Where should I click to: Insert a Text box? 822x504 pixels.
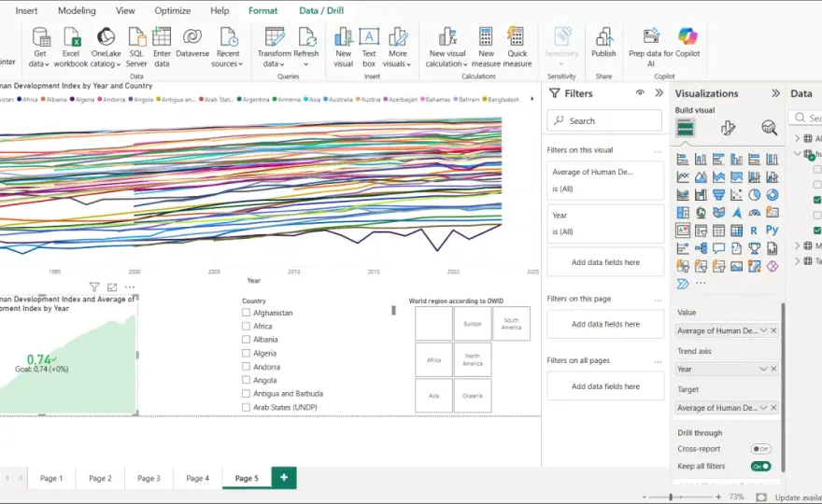pos(369,48)
